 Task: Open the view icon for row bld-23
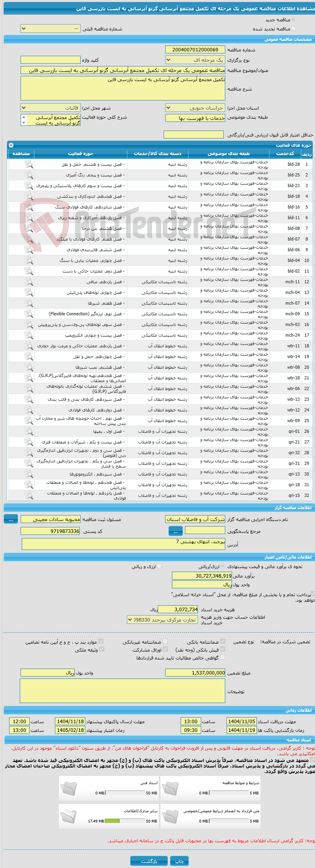(x=28, y=186)
